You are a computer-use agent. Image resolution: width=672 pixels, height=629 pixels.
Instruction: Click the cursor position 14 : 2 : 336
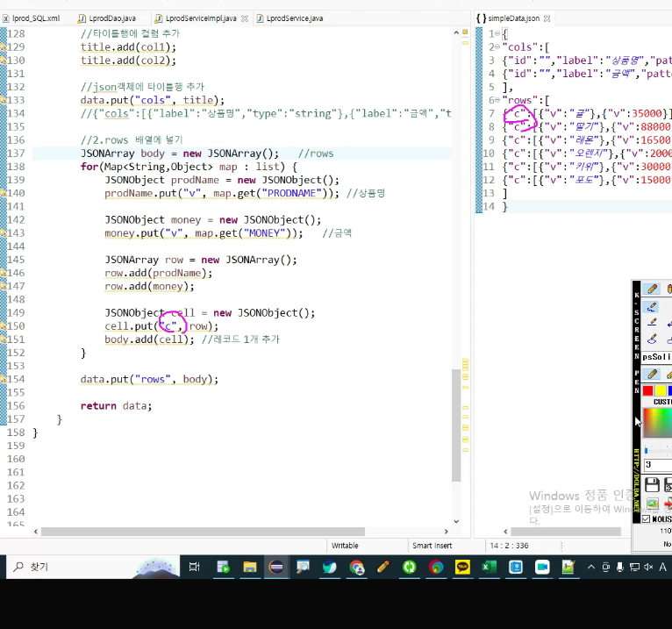509,546
